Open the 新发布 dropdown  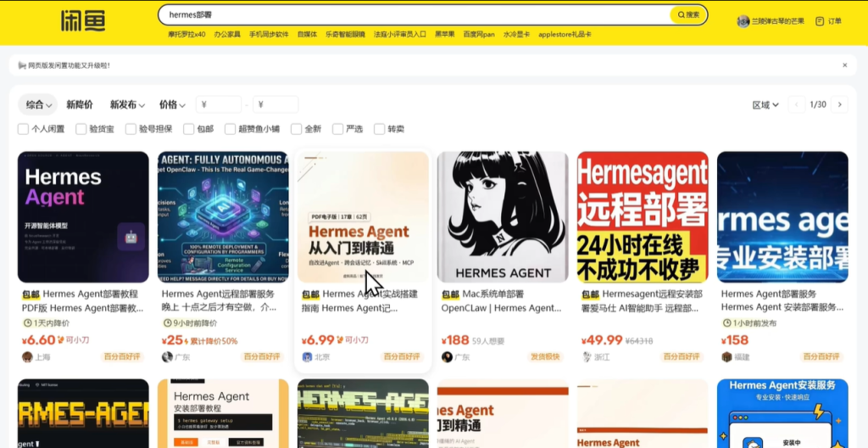[127, 105]
